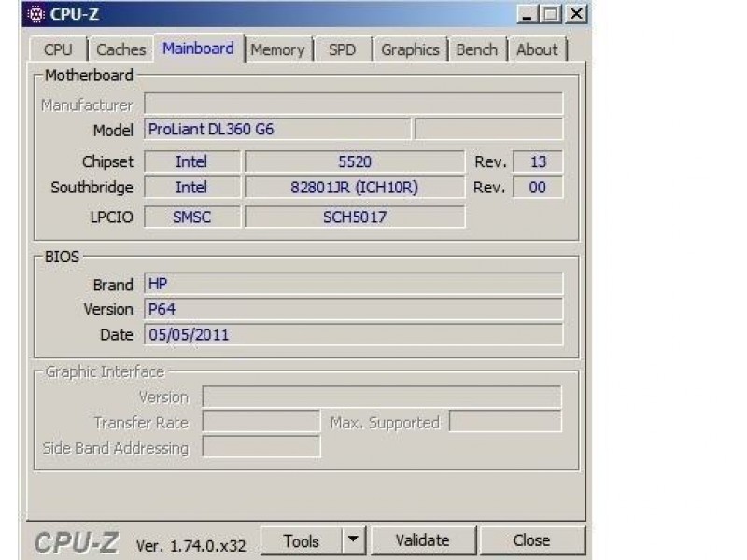Click the southbridge vendor Intel field
This screenshot has width=747, height=560.
192,187
